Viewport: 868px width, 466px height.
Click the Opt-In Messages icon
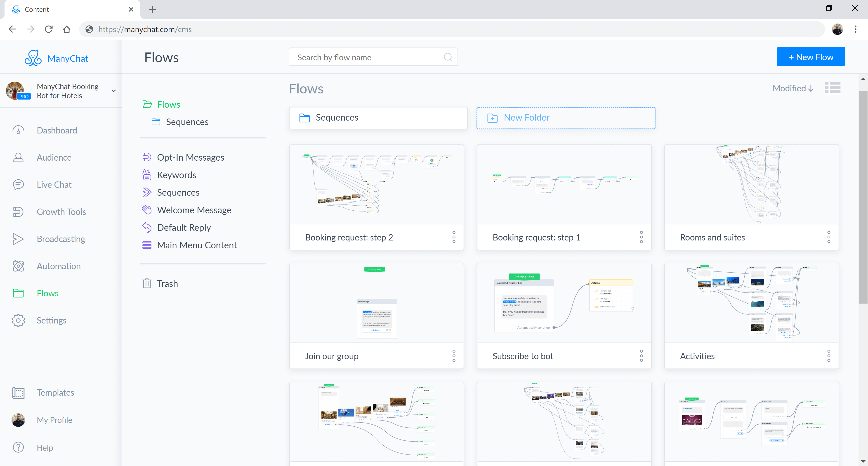point(146,157)
